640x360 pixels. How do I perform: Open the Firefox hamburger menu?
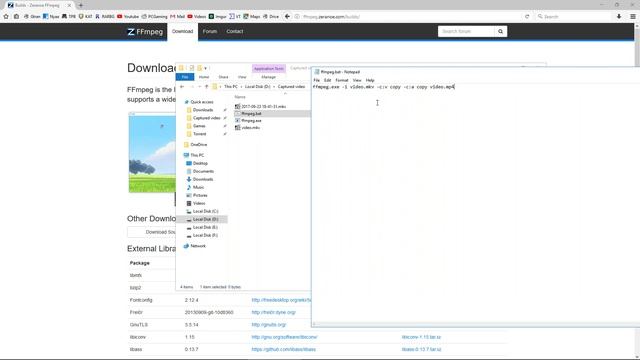point(633,16)
